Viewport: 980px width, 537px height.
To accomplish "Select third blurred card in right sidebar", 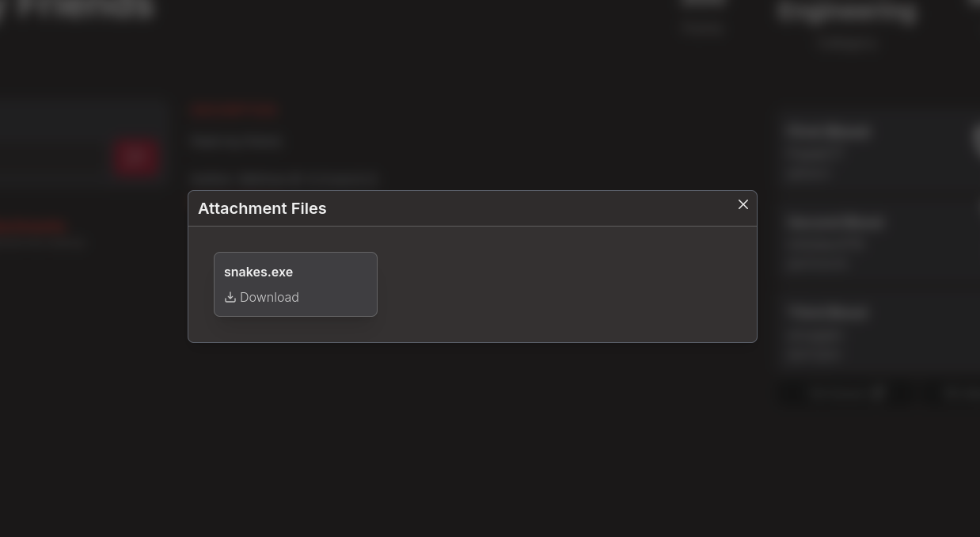I will click(x=871, y=333).
